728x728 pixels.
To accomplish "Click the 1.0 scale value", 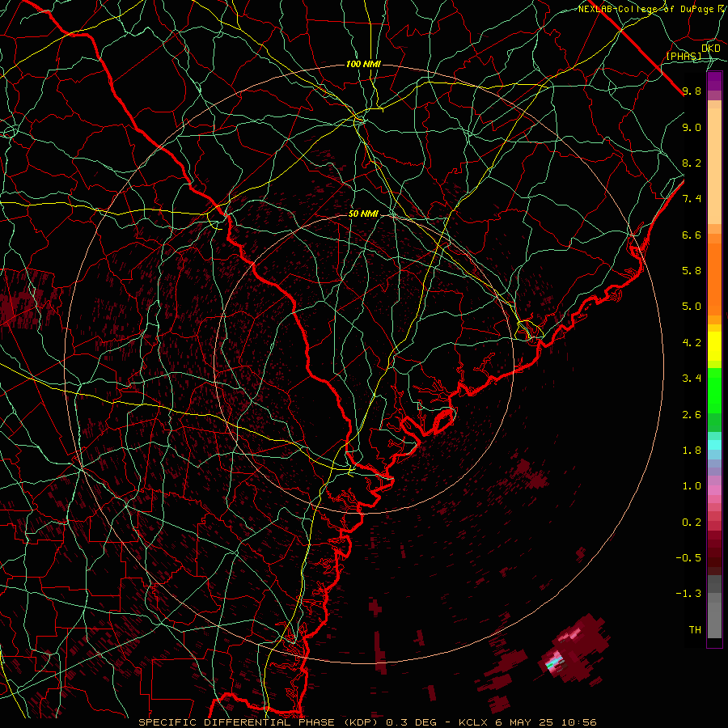I will 692,486.
